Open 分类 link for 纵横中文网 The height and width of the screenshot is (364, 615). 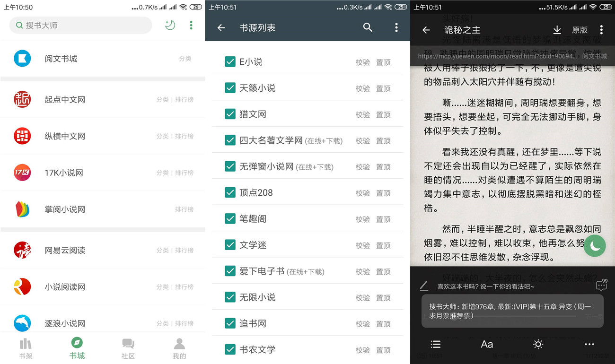[x=163, y=136]
